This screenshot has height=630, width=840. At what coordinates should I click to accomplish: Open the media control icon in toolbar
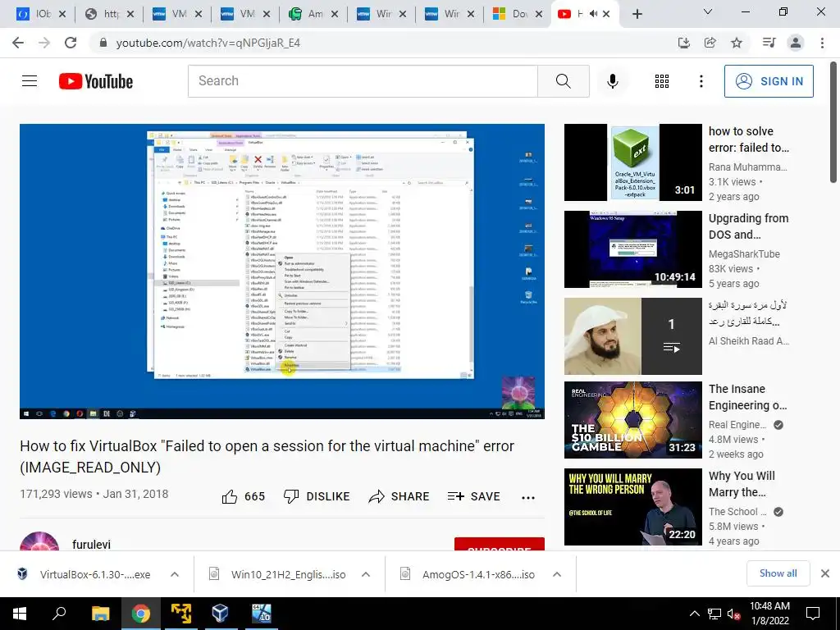coord(769,43)
